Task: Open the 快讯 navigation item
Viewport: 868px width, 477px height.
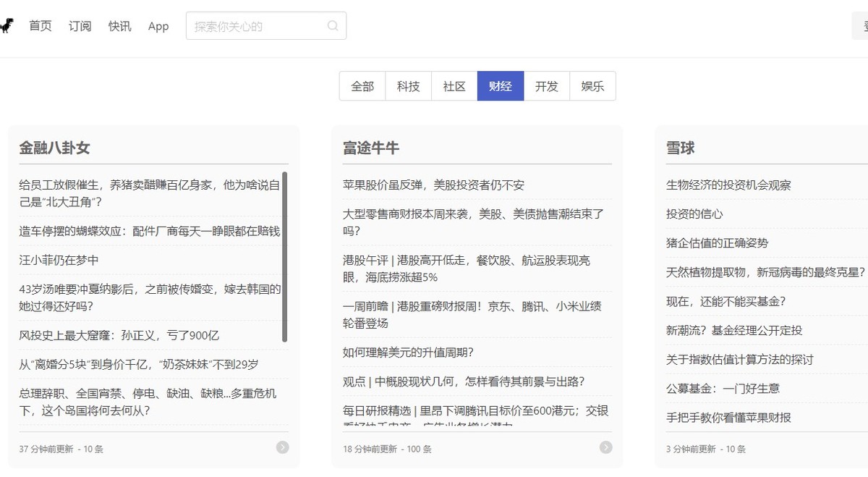Action: click(x=120, y=26)
